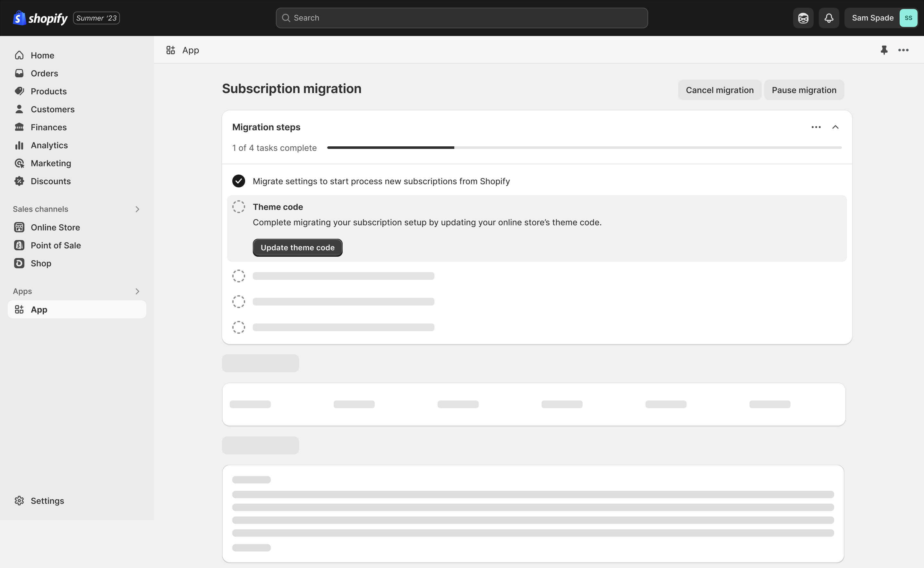Viewport: 924px width, 568px height.
Task: Open Point of Sale channel
Action: tap(77, 246)
